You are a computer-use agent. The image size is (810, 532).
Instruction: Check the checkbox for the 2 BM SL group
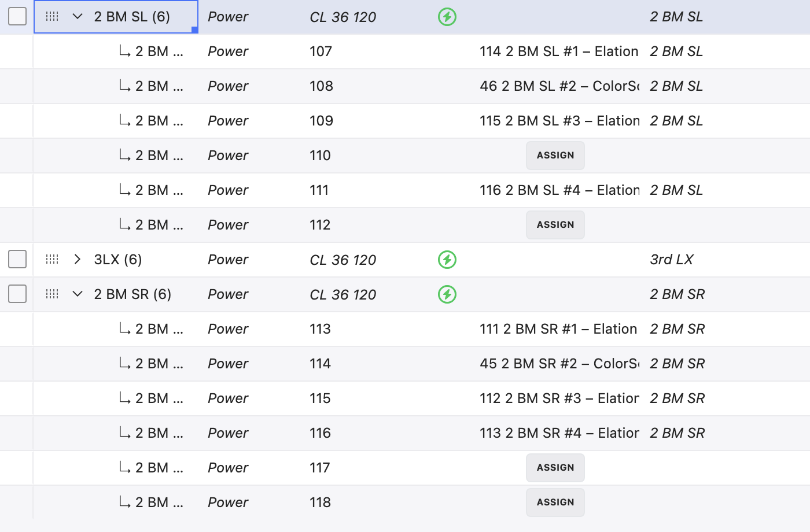(17, 17)
